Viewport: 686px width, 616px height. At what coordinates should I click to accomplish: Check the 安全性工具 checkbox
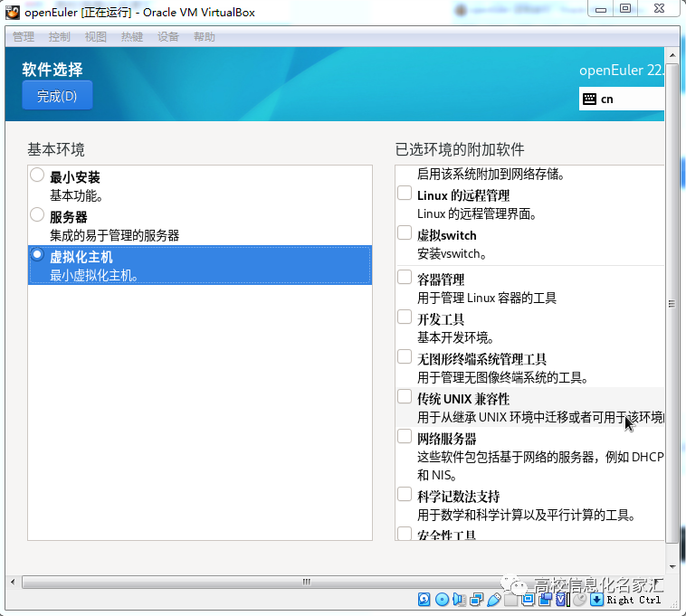tap(405, 534)
